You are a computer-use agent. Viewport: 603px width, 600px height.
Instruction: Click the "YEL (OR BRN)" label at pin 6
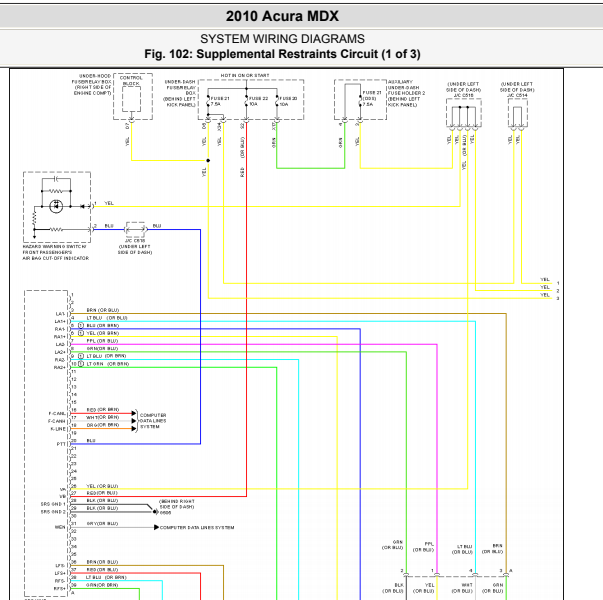[x=103, y=333]
